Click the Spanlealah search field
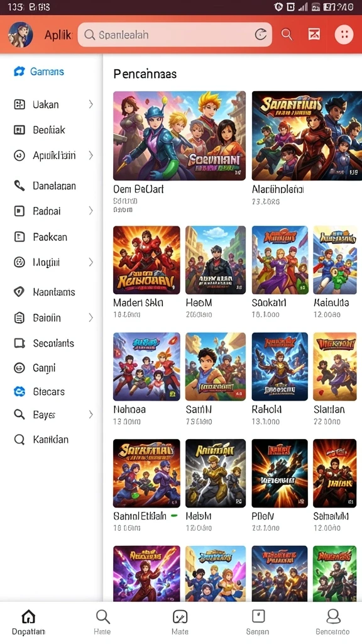Image resolution: width=362 pixels, height=644 pixels. point(175,35)
